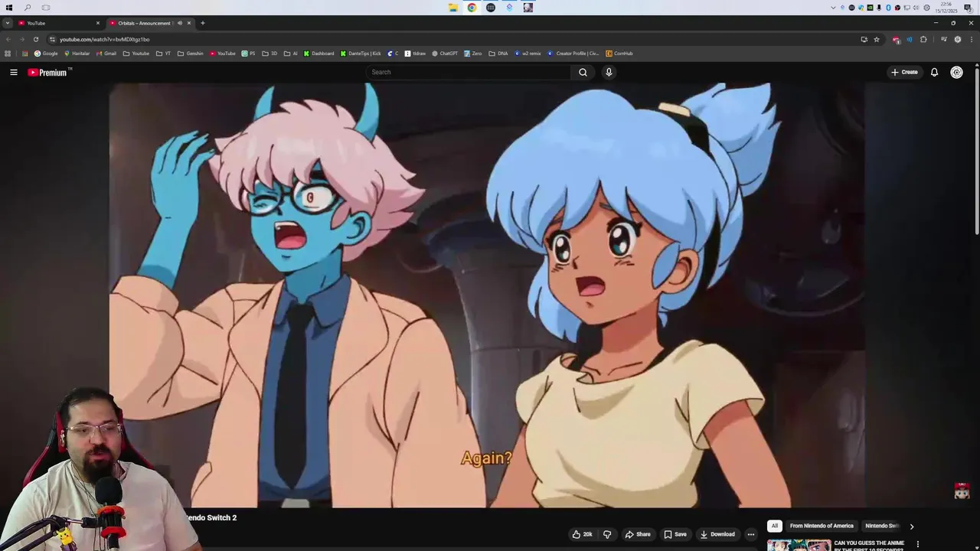980x551 pixels.
Task: Click the address bar URL
Action: pyautogui.click(x=105, y=39)
